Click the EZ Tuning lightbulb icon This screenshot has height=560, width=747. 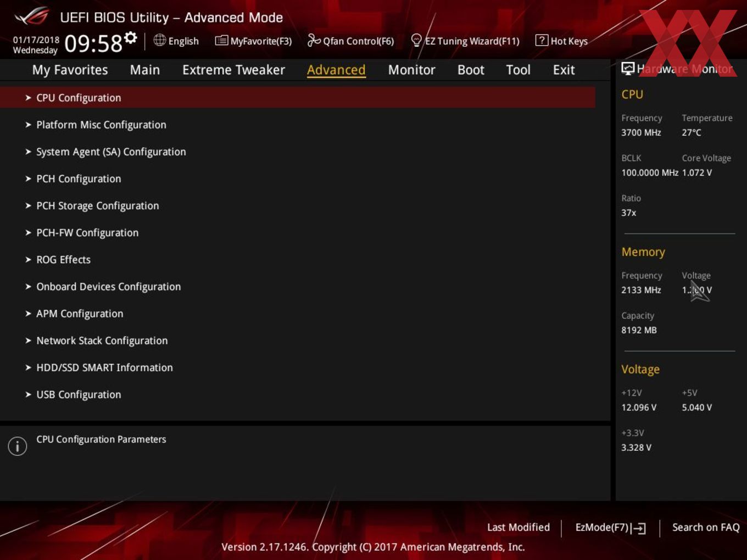pos(416,41)
